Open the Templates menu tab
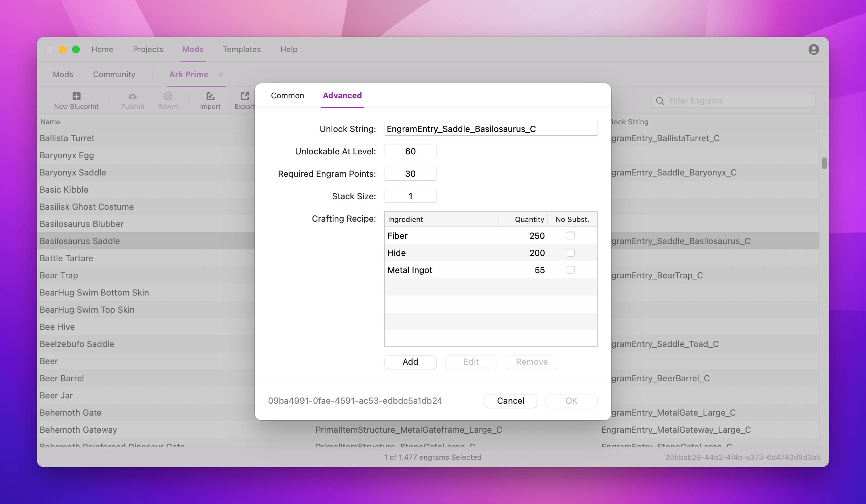The image size is (866, 504). tap(242, 49)
